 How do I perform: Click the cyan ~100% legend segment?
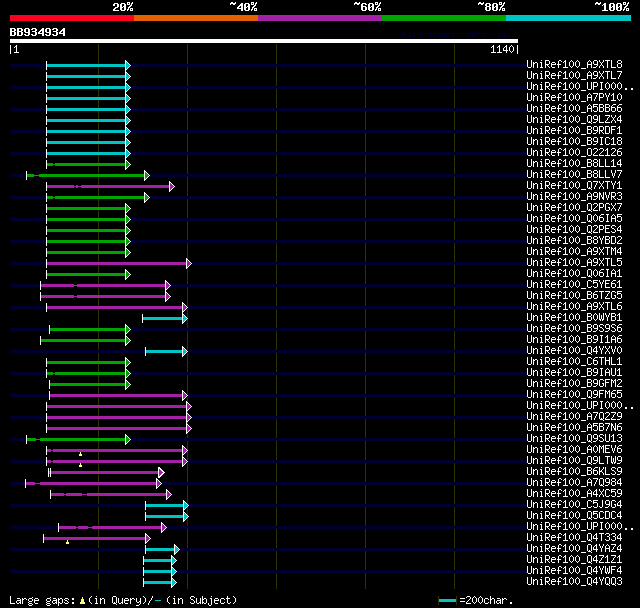pos(569,18)
